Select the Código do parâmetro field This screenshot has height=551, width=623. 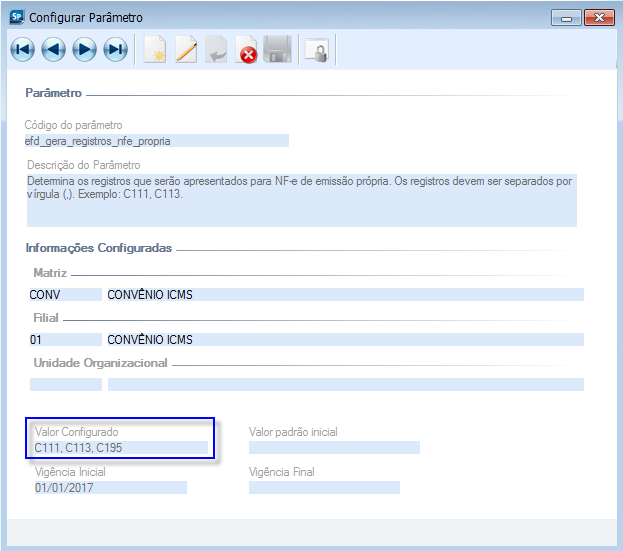157,141
